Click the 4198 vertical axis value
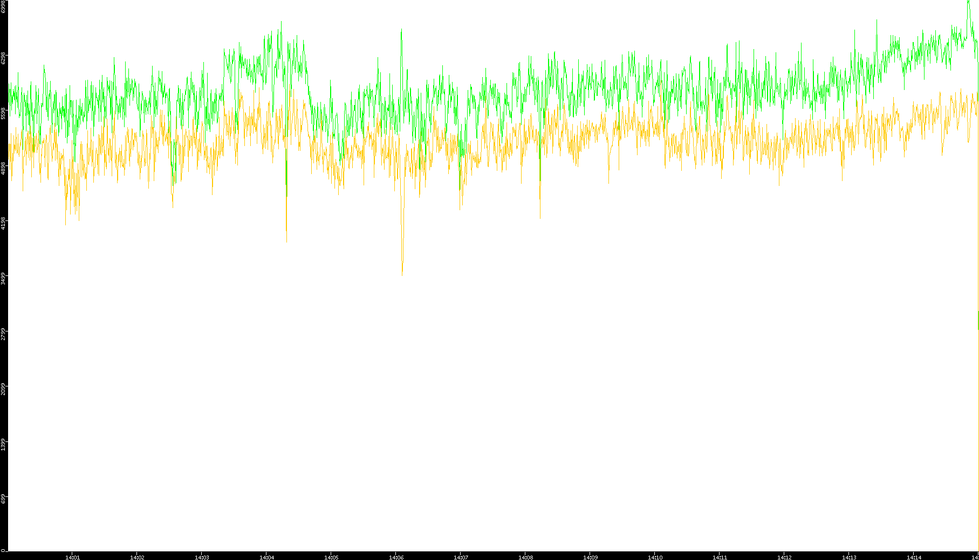This screenshot has width=979, height=560. [x=3, y=223]
